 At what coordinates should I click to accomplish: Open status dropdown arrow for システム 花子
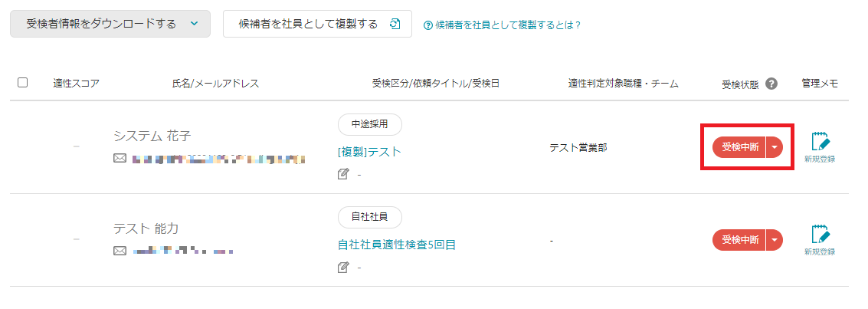click(x=775, y=147)
